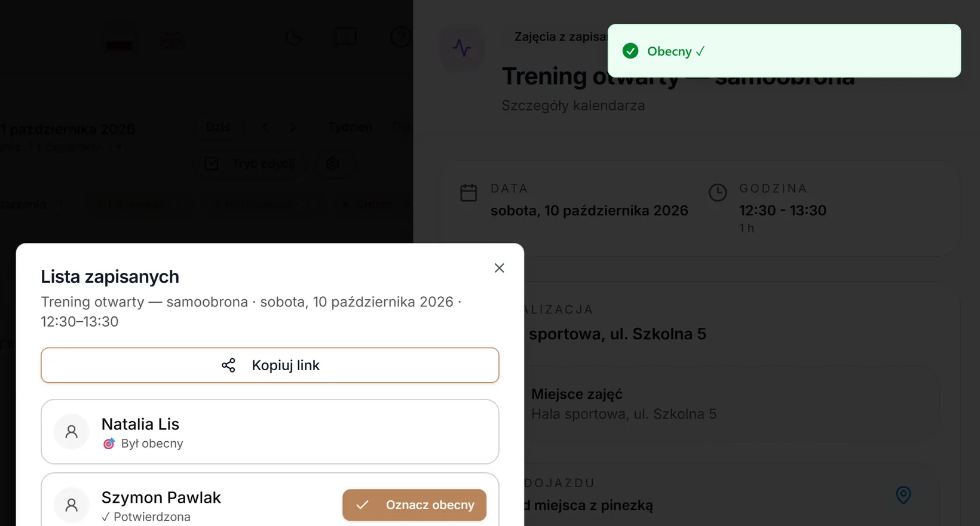Click the Lista zapisanych heading
Image resolution: width=980 pixels, height=526 pixels.
[110, 276]
